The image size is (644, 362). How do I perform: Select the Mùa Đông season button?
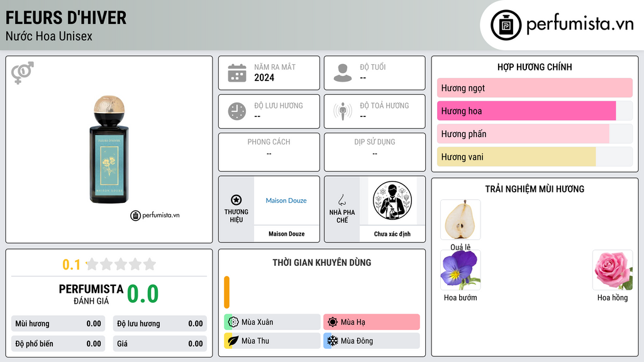[372, 341]
